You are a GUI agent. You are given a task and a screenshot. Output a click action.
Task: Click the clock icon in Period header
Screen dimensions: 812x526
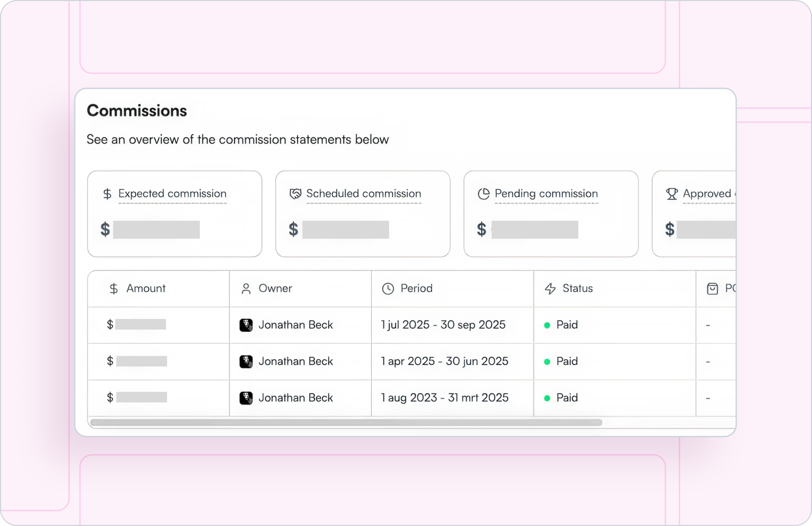pyautogui.click(x=388, y=289)
